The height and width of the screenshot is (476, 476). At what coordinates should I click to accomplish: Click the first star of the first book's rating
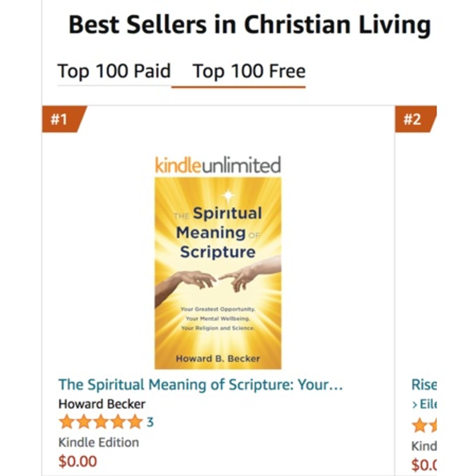tap(67, 422)
